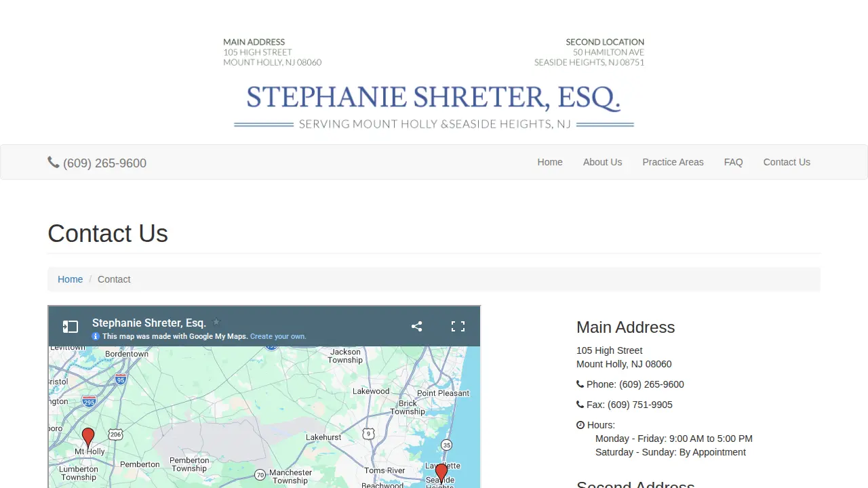The width and height of the screenshot is (868, 488).
Task: Click Saturday - Sunday: By Appointment text
Action: [671, 452]
